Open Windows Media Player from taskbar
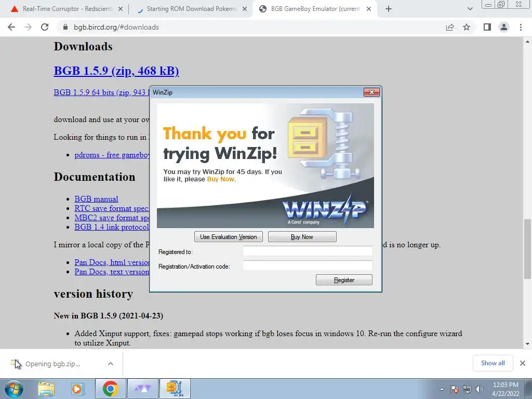 pyautogui.click(x=77, y=389)
